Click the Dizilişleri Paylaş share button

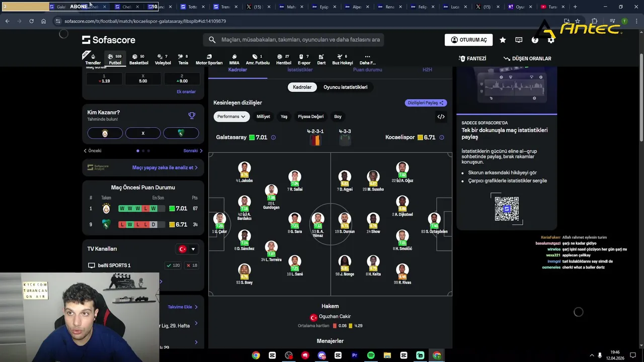[426, 103]
